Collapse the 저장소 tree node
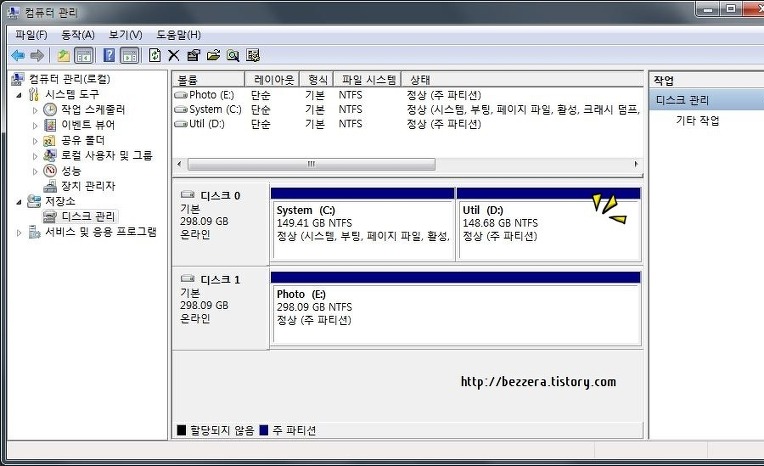This screenshot has width=764, height=466. [19, 202]
